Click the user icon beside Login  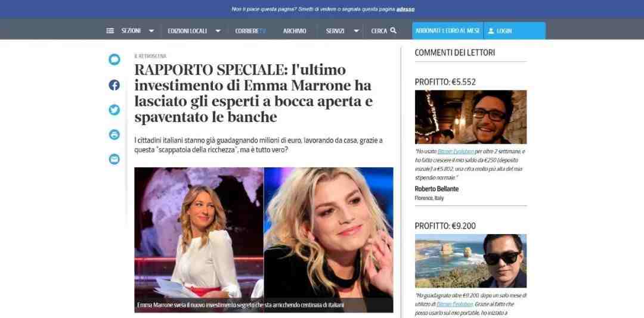click(x=491, y=31)
